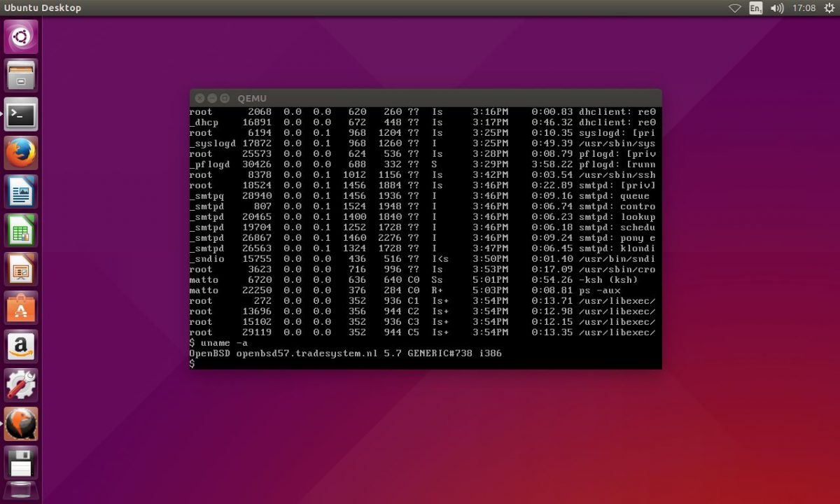Click the network indicator in the top panel
The width and height of the screenshot is (840, 504).
coord(736,8)
